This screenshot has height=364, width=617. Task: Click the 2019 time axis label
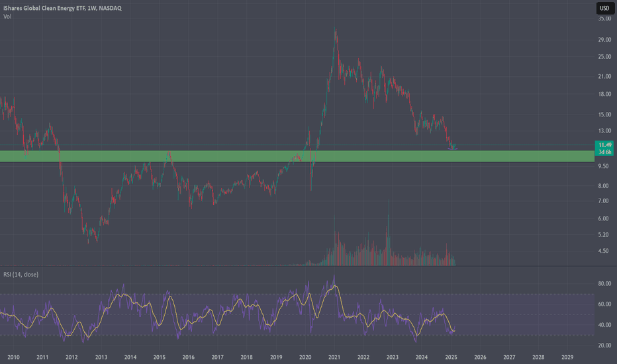coord(276,357)
